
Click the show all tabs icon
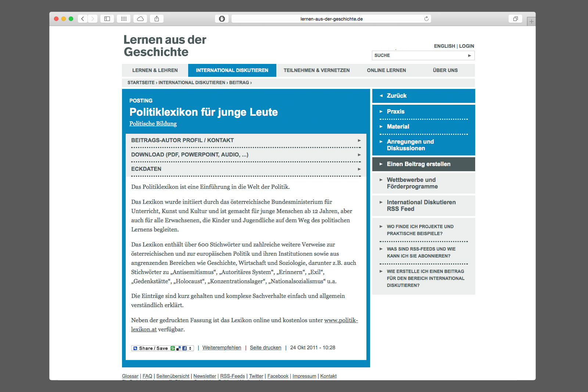pos(515,19)
